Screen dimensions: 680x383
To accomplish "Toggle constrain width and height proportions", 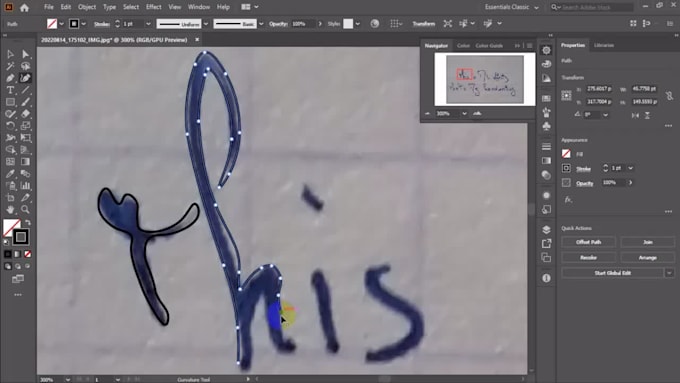I will pyautogui.click(x=670, y=95).
